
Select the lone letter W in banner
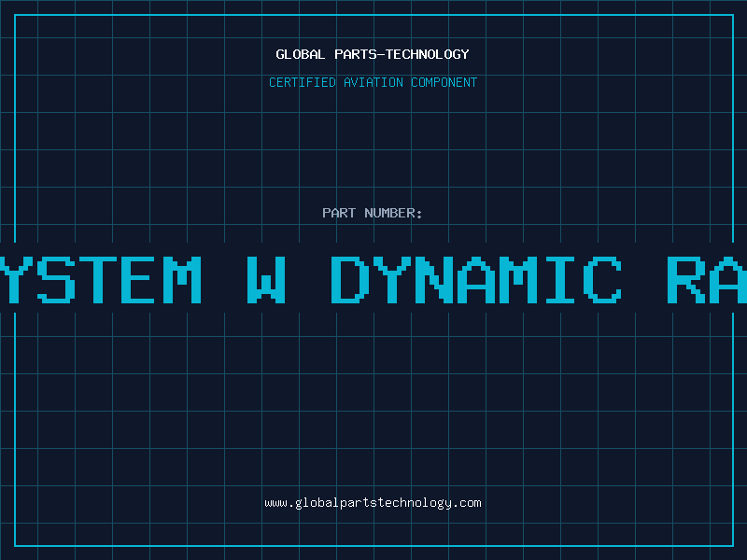pyautogui.click(x=266, y=279)
